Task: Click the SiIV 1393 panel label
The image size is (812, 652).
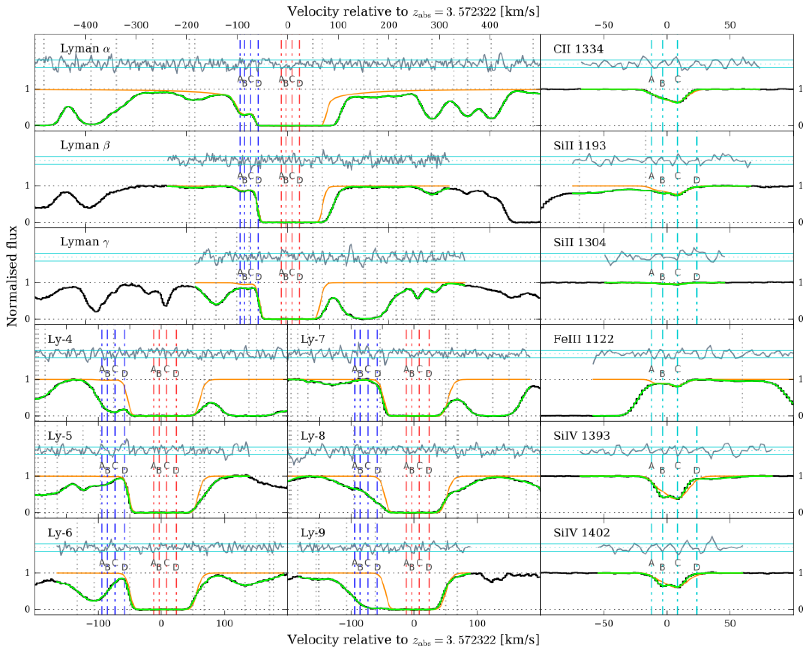Action: [581, 436]
